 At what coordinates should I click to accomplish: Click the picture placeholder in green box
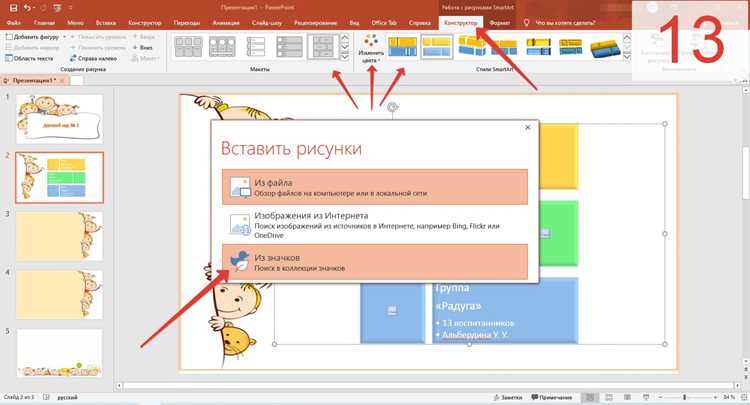click(x=545, y=233)
